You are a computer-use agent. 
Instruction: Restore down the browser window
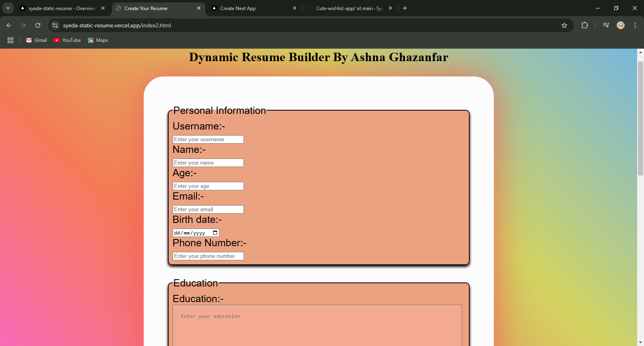(616, 8)
